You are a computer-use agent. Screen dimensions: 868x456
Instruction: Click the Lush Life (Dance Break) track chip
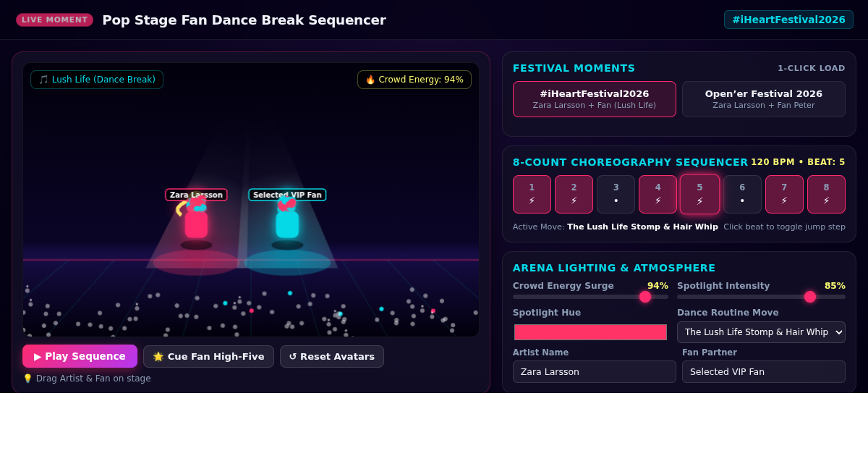pyautogui.click(x=97, y=80)
